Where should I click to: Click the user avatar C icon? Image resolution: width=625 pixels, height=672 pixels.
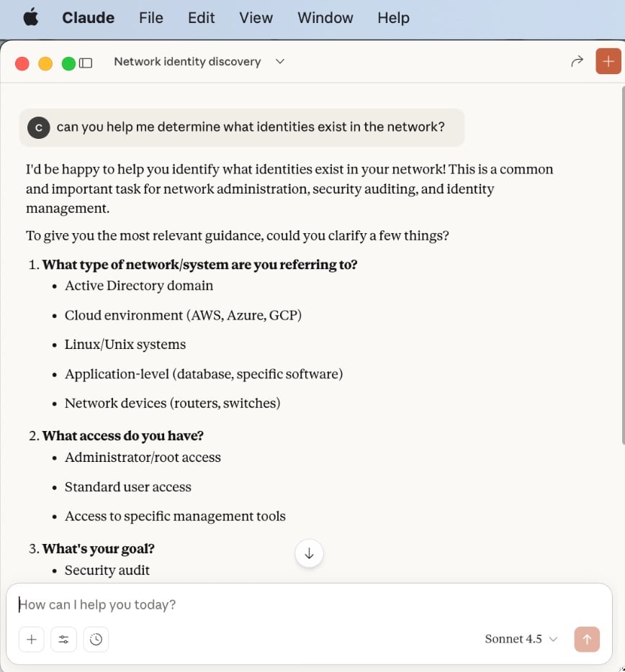click(x=39, y=127)
